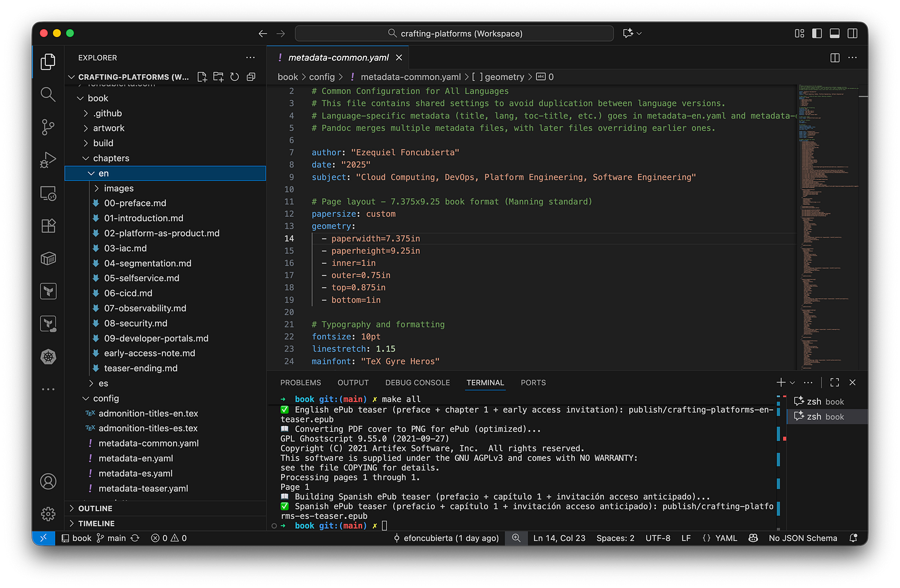Viewport: 900px width, 588px height.
Task: Open the Source Control view
Action: pos(48,127)
